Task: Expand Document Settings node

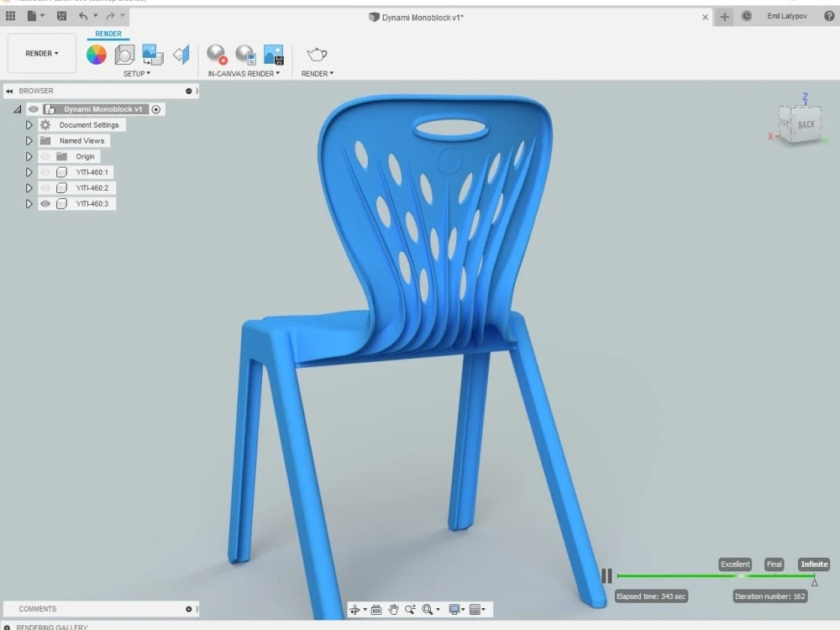Action: pos(29,125)
